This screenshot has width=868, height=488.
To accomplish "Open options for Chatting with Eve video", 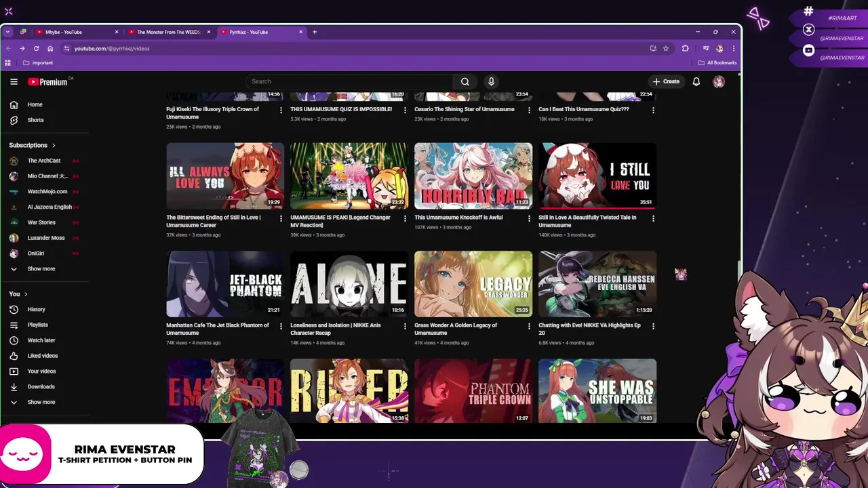I will tap(654, 326).
